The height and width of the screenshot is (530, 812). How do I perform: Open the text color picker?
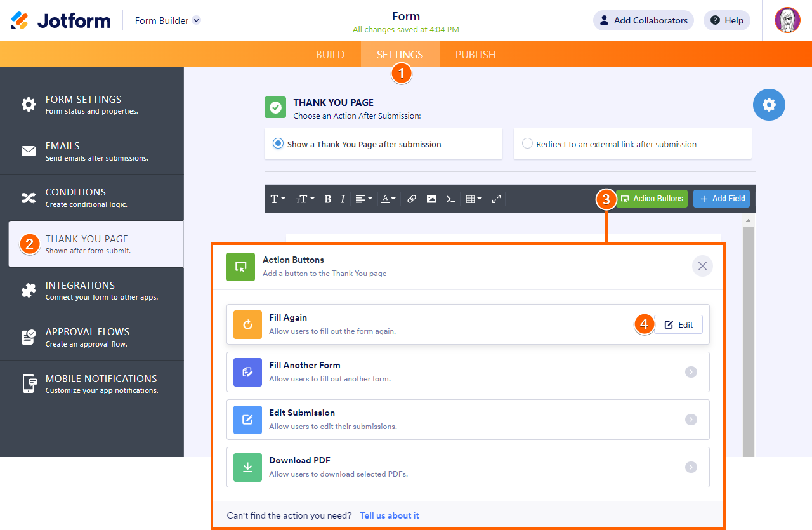click(x=388, y=199)
